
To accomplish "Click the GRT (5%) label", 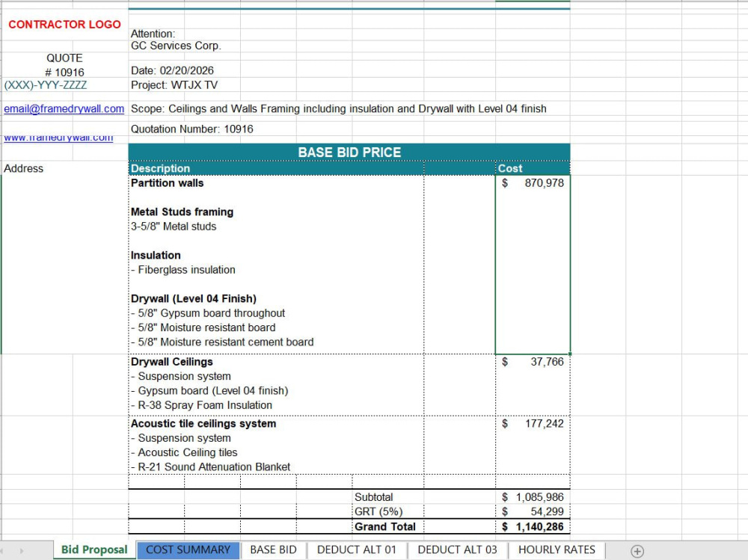I will click(378, 511).
